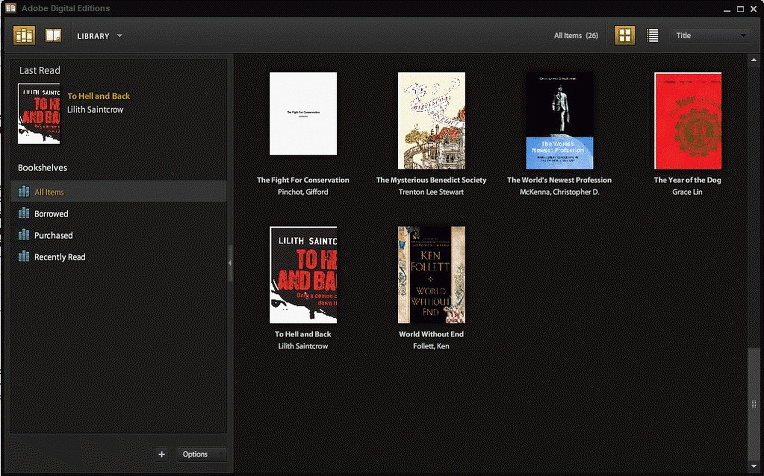Click author Grace Lin
The height and width of the screenshot is (476, 764).
[688, 192]
